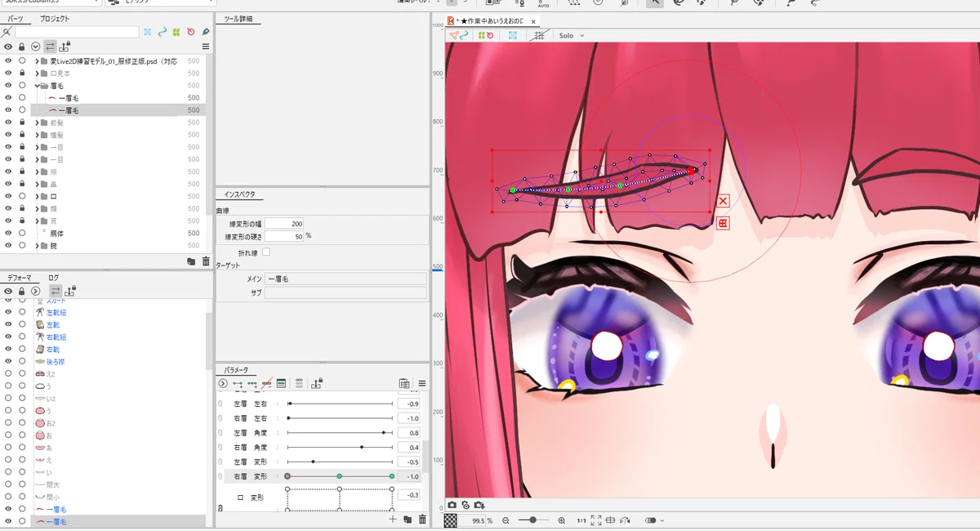The height and width of the screenshot is (531, 980).
Task: Expand the 前髪 folder
Action: [38, 123]
